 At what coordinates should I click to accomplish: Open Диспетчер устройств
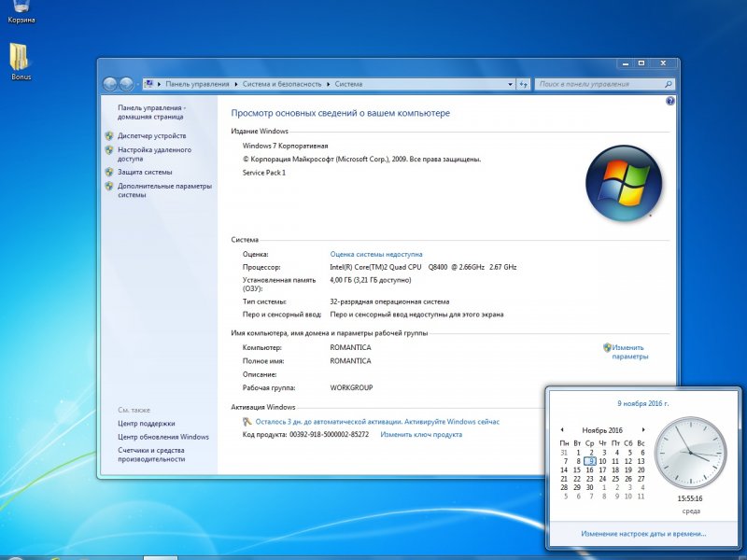pos(151,135)
